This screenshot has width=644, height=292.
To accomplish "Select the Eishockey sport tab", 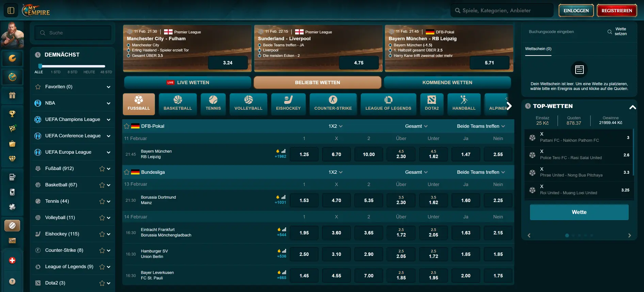I will tap(288, 104).
